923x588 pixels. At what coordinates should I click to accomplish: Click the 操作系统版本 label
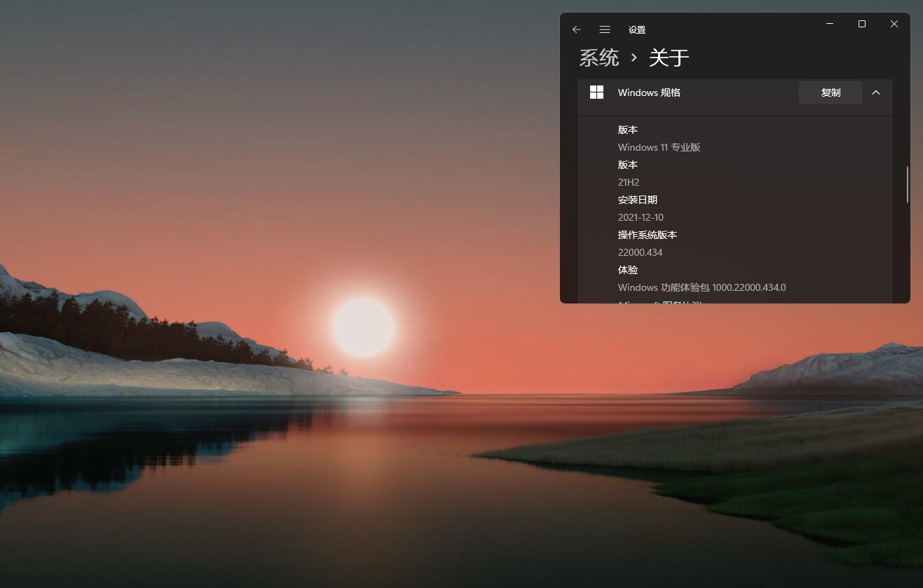648,235
